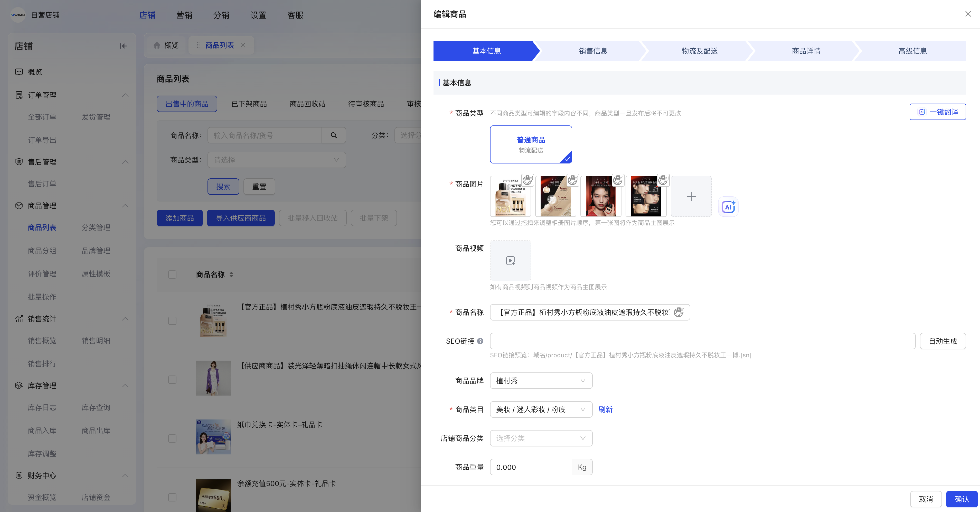
Task: Focus the 商品重量 input field
Action: [531, 467]
